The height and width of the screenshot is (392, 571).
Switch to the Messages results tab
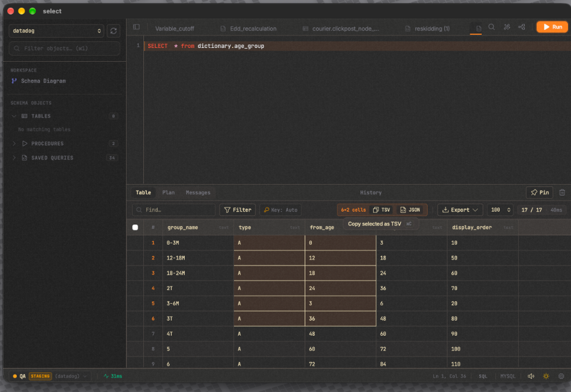click(198, 192)
